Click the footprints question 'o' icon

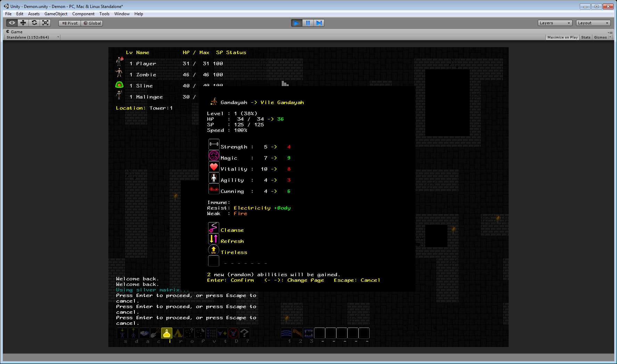pyautogui.click(x=189, y=333)
